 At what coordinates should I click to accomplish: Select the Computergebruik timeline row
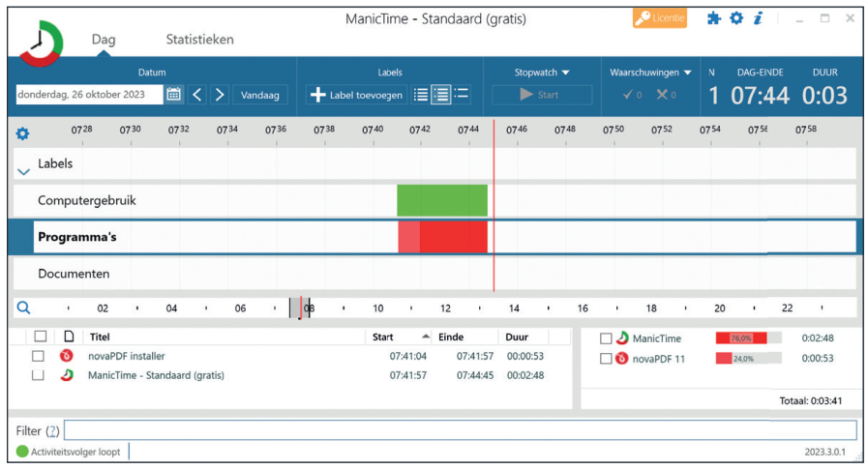click(434, 200)
